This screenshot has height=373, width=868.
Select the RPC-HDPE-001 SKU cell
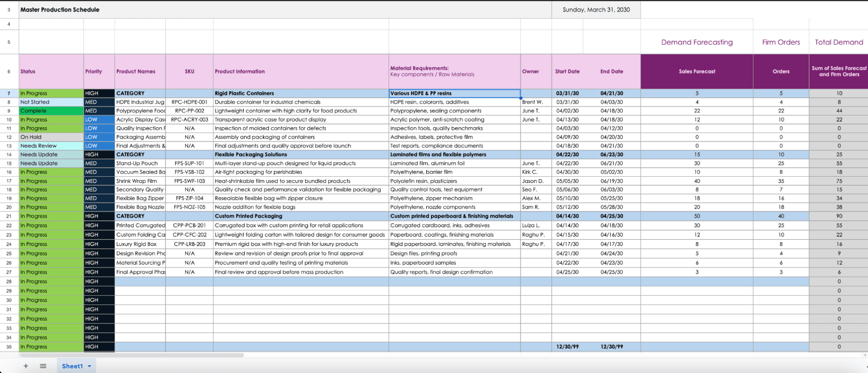coord(189,102)
